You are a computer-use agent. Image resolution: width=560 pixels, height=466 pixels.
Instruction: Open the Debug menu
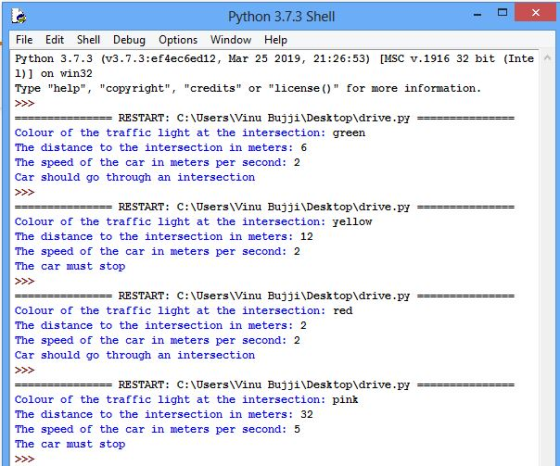(x=129, y=40)
